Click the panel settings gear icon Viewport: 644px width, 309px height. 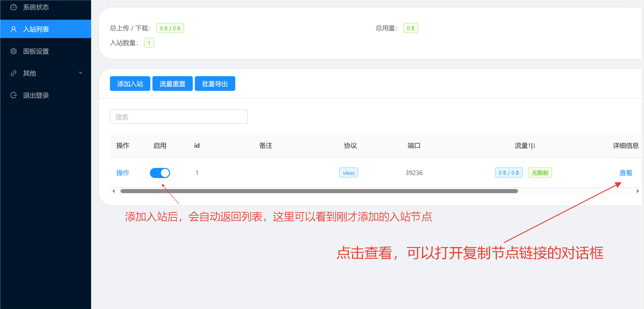[14, 51]
